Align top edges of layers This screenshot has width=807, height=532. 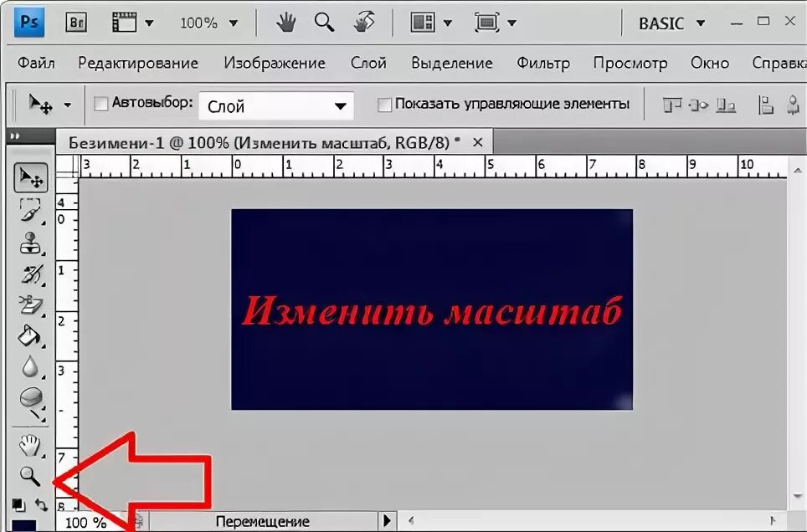pos(671,105)
